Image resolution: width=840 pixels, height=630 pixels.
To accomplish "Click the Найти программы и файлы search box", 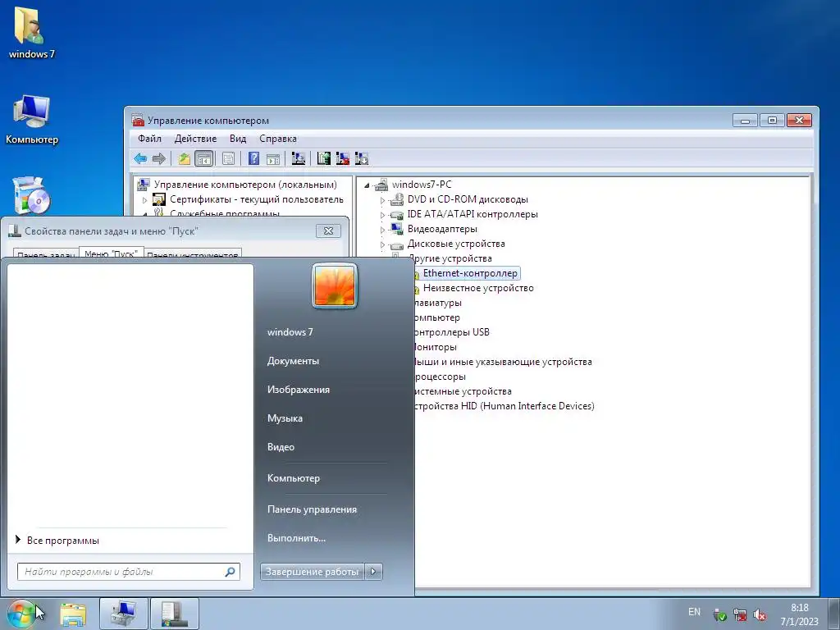I will point(129,572).
